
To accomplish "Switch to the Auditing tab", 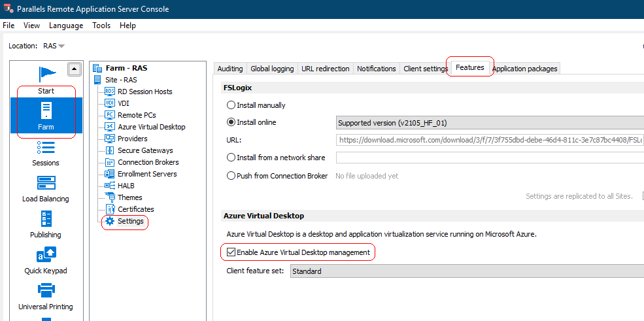I will click(x=229, y=69).
